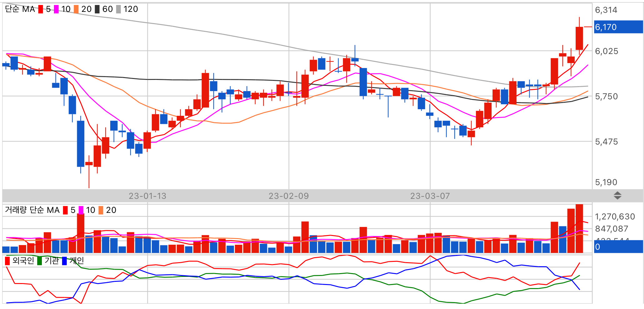Click the red volume MA 5 swatch
Screen dimensions: 644x309
(x=65, y=210)
